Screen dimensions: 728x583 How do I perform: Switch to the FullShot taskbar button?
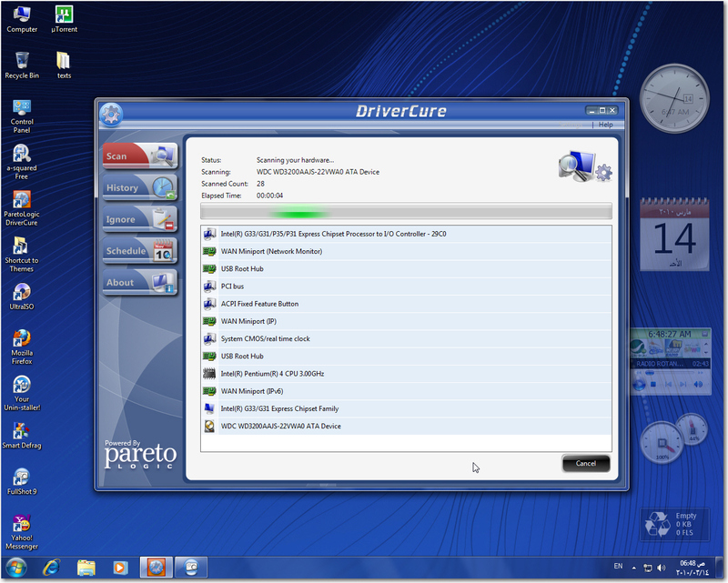click(x=191, y=568)
